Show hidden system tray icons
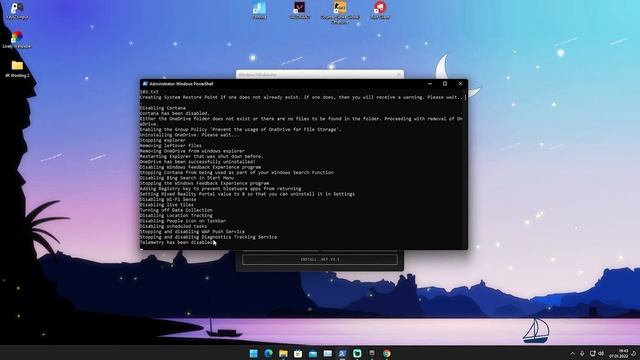Viewport: 640px width, 360px height. (x=573, y=353)
